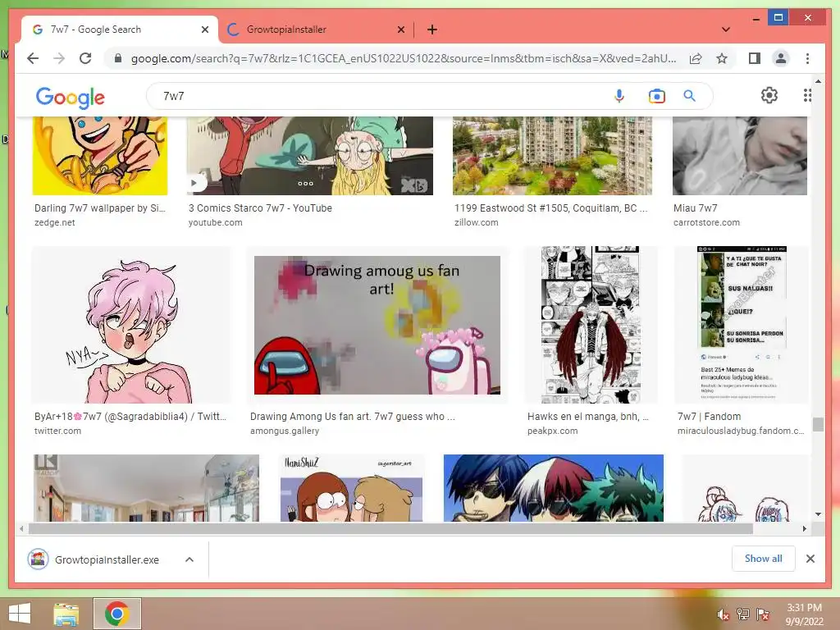This screenshot has height=630, width=840.
Task: Close the 7w7 Google Search tab
Action: tap(204, 30)
